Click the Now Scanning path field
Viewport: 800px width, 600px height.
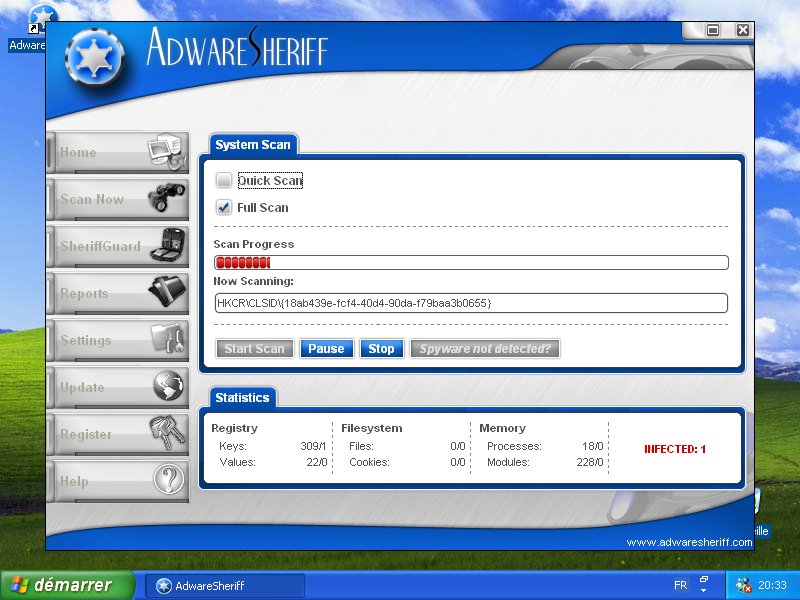pyautogui.click(x=471, y=303)
